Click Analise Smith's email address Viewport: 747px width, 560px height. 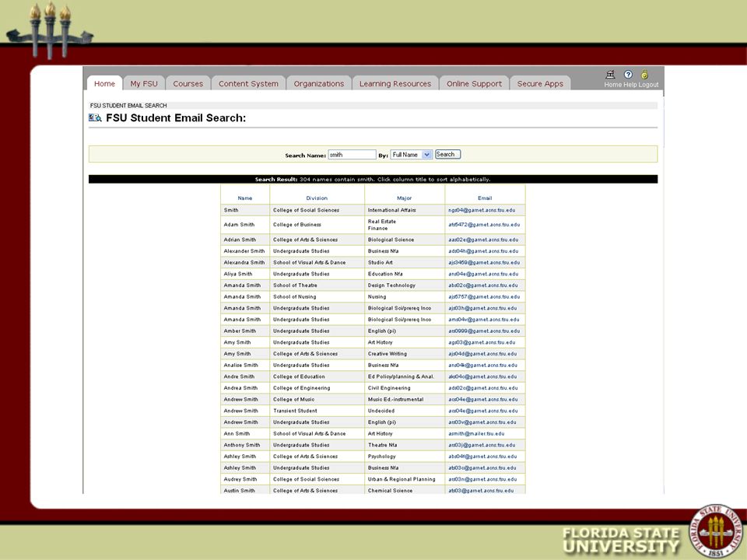click(x=482, y=366)
